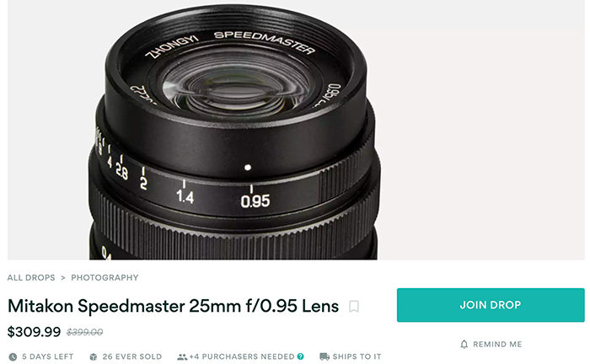Click the crossed-out $399.00 original price

(84, 332)
